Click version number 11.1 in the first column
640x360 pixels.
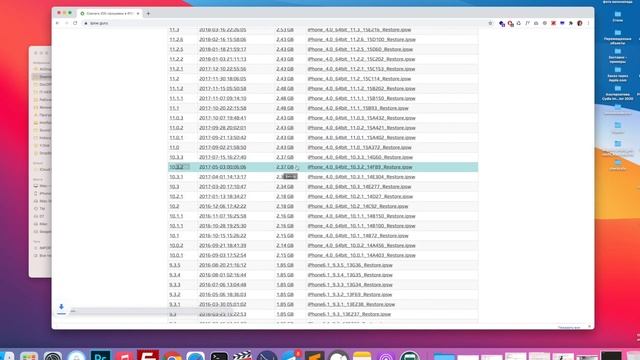(x=174, y=108)
